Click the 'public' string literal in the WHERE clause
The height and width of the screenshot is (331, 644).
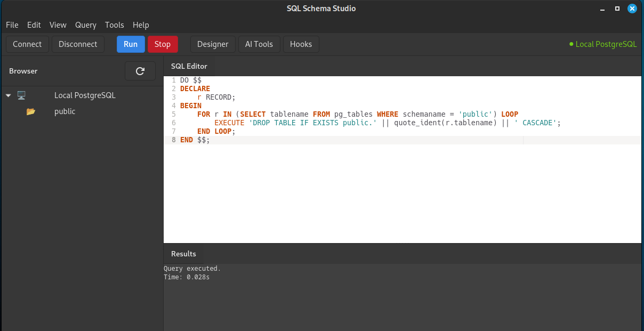coord(476,114)
